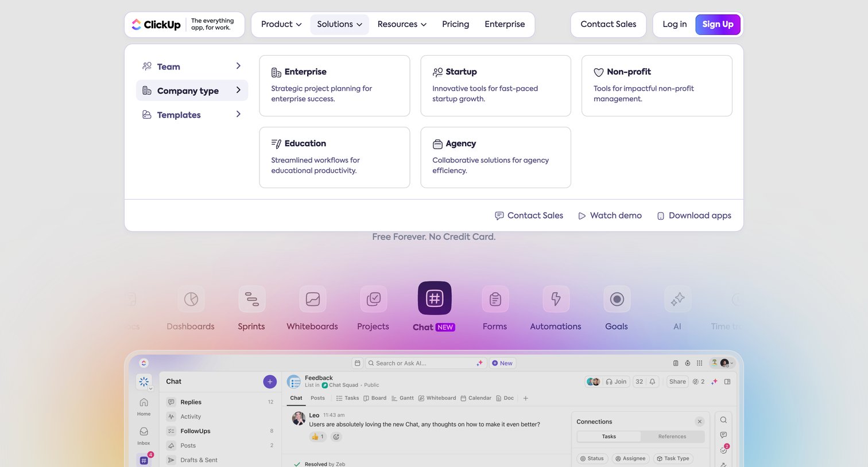Screen dimensions: 868x467
Task: Go to the Pricing page
Action: pyautogui.click(x=455, y=24)
